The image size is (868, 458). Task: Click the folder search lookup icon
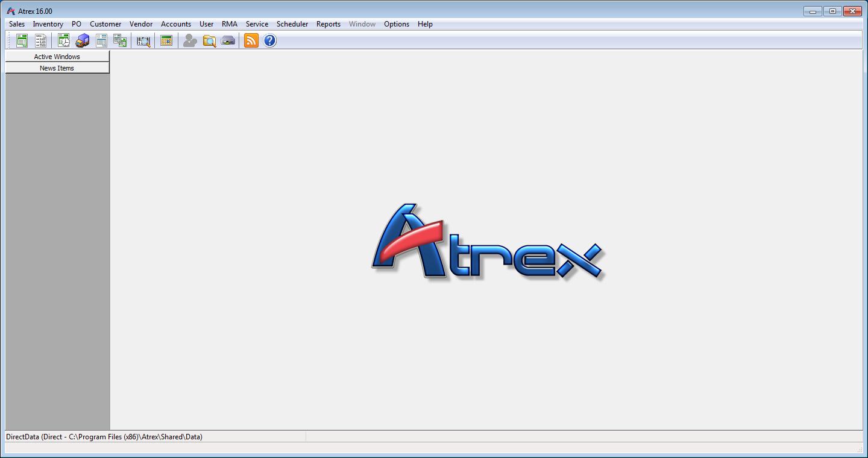point(209,40)
